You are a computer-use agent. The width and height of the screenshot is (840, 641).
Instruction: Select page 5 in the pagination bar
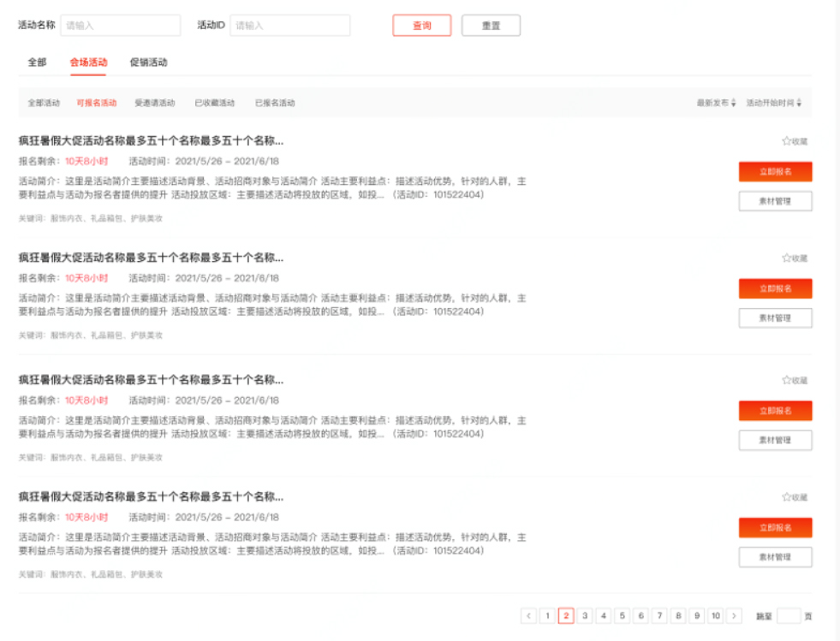pyautogui.click(x=624, y=614)
